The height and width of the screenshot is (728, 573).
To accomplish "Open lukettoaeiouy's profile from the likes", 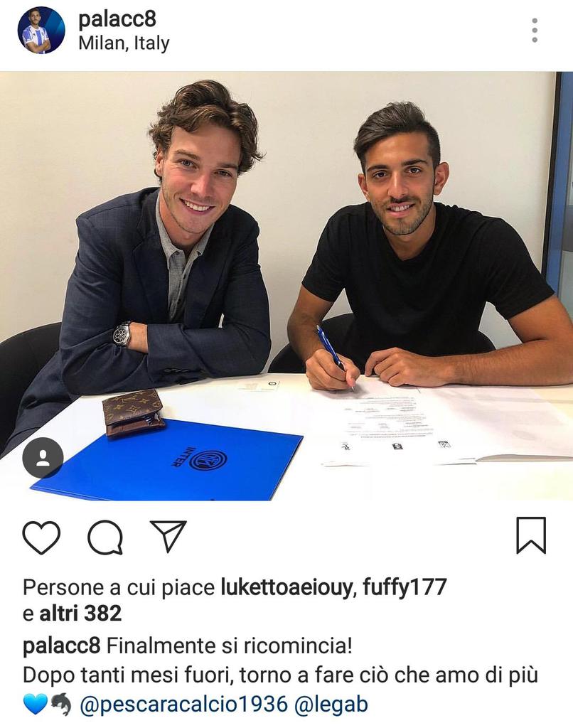I will click(286, 587).
